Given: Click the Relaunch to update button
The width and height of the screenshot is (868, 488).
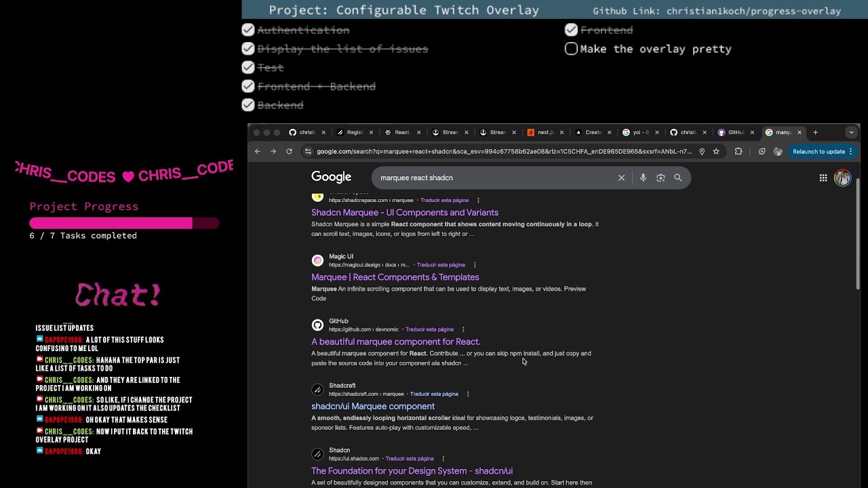Looking at the screenshot, I should coord(823,152).
